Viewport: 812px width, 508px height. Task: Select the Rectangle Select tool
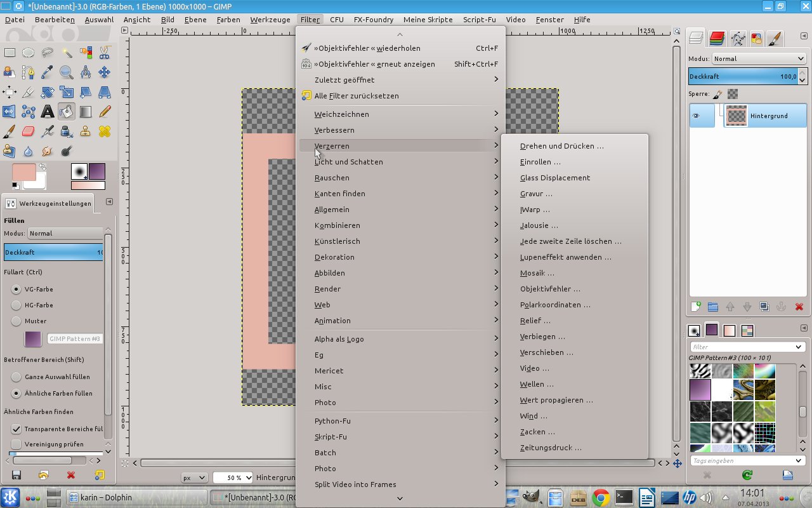pos(10,53)
